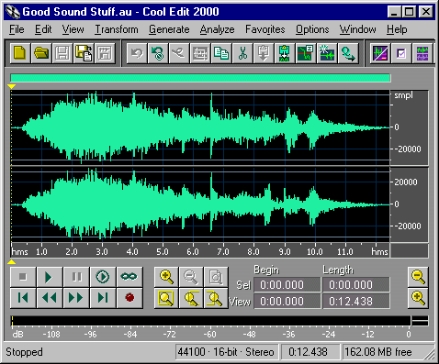439x364 pixels.
Task: Click the "Stopped" status bar text
Action: tap(24, 352)
